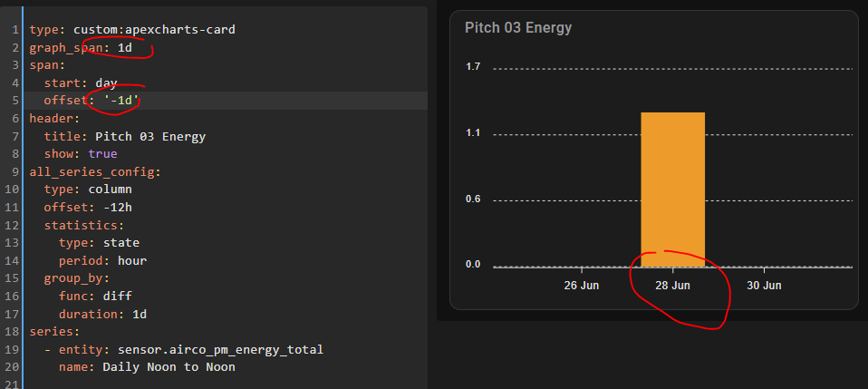Click the 0.6 y-axis label

coord(473,199)
